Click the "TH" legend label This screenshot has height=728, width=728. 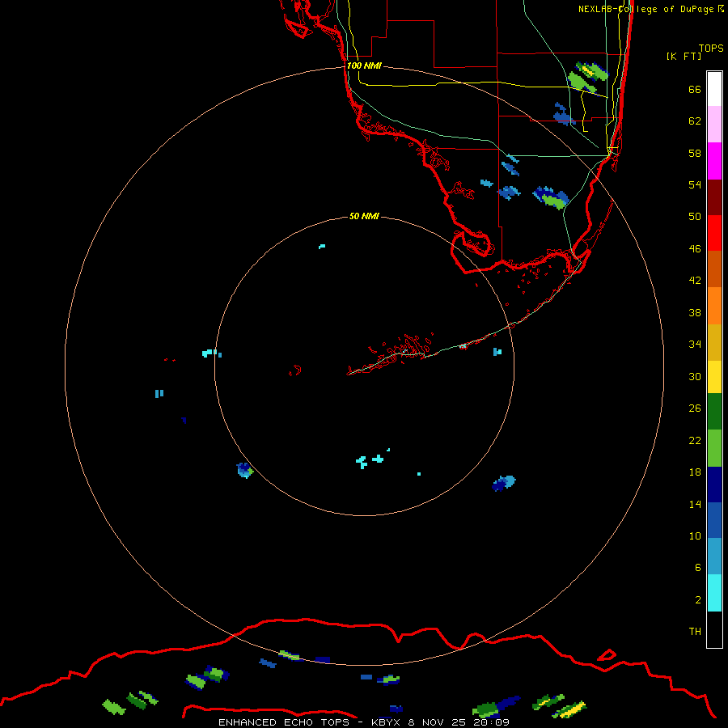click(695, 631)
